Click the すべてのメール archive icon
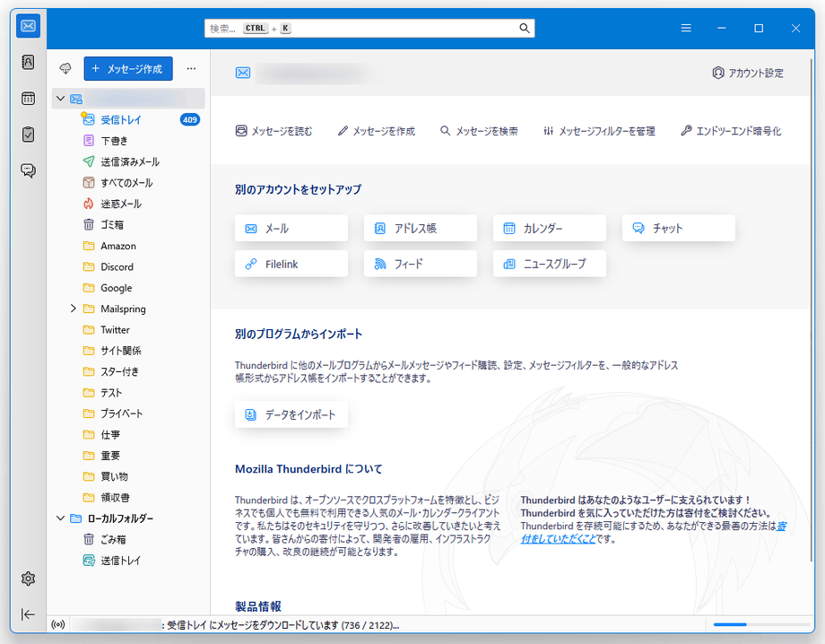825x644 pixels. (x=89, y=183)
